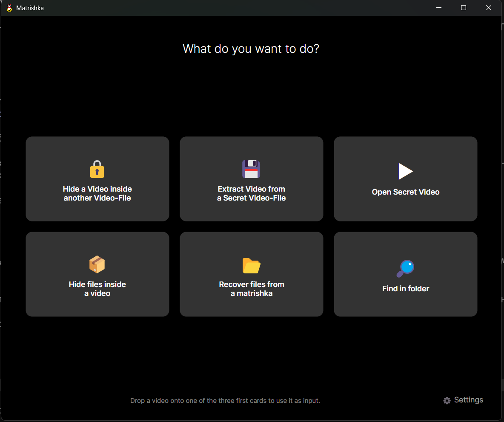Open 'Recover files from a matrishka' label

pyautogui.click(x=251, y=289)
